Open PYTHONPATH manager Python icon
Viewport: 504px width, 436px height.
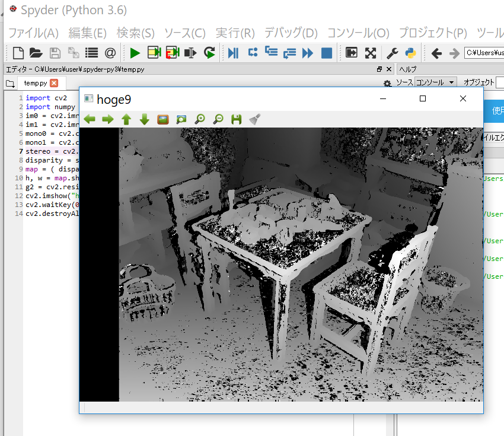click(410, 53)
